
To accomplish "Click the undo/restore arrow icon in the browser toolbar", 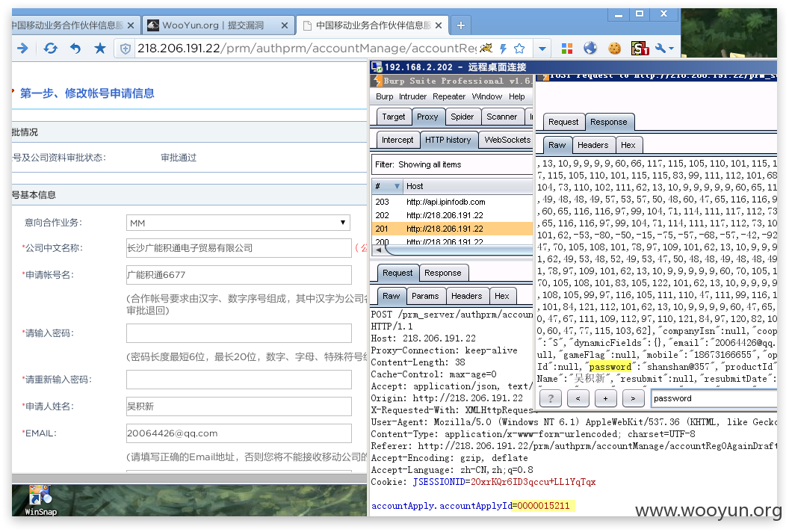I will pyautogui.click(x=75, y=49).
